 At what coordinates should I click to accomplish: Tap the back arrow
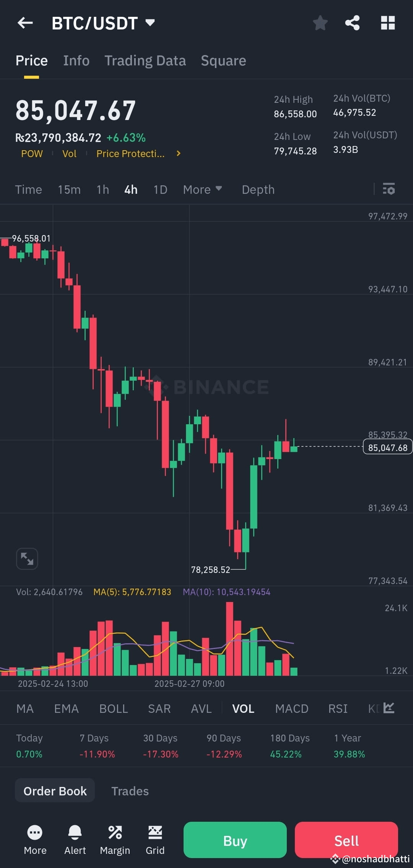point(25,23)
